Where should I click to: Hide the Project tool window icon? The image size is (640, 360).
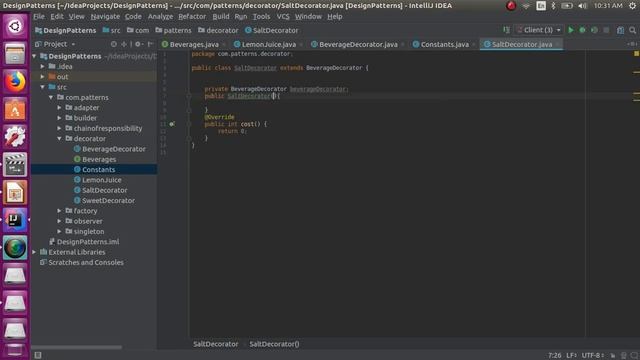(150, 44)
